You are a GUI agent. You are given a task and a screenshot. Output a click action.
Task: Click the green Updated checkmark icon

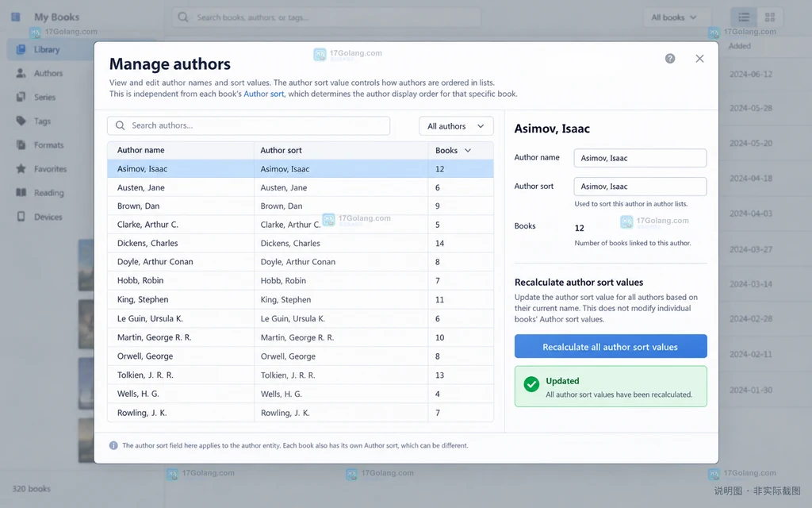coord(531,384)
